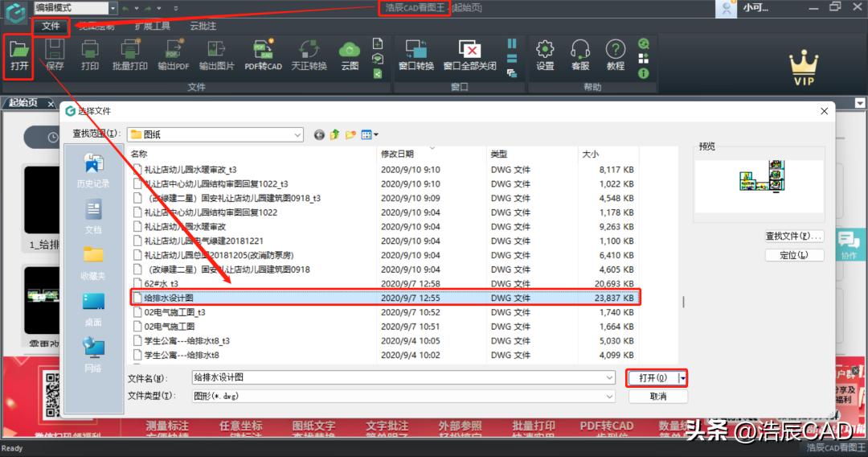Screen dimensions: 868x457
Task: Select 桌面 desktop shortcut in dialog sidebar
Action: pyautogui.click(x=93, y=310)
